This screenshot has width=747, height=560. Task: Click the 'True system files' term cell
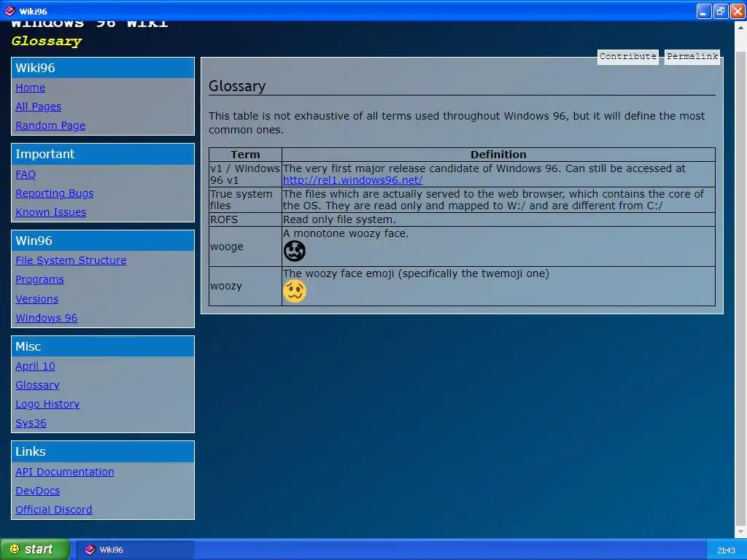pyautogui.click(x=245, y=200)
